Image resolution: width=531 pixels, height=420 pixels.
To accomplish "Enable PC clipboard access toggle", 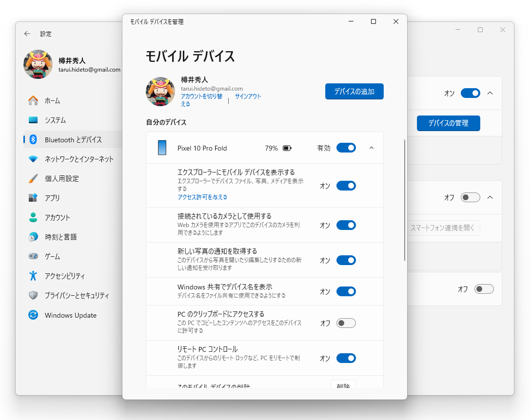I will coord(346,323).
